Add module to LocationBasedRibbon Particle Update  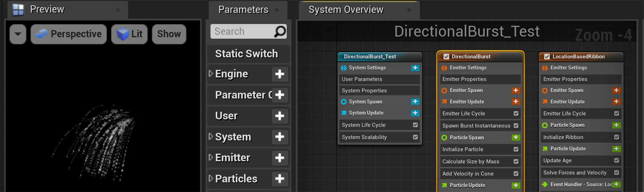coord(616,149)
